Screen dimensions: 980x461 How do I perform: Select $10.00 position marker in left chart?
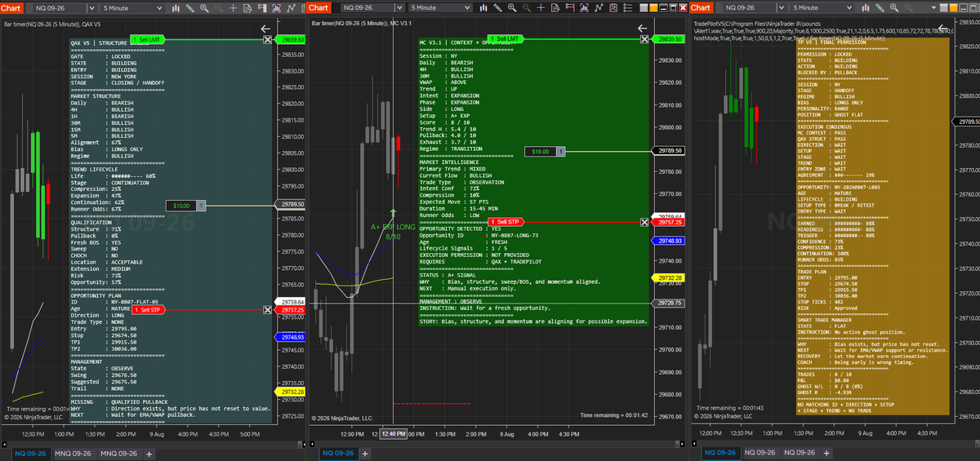click(x=185, y=205)
